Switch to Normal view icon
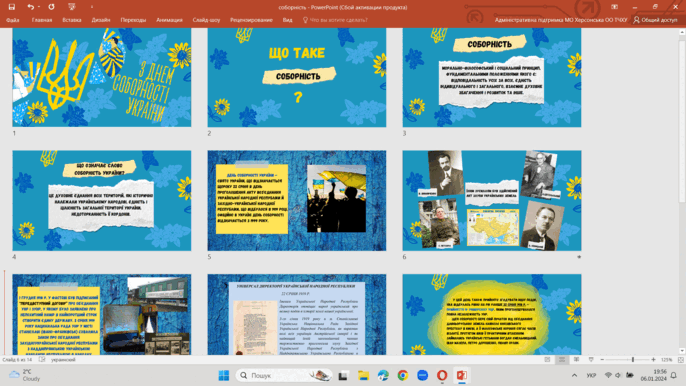 (547, 360)
